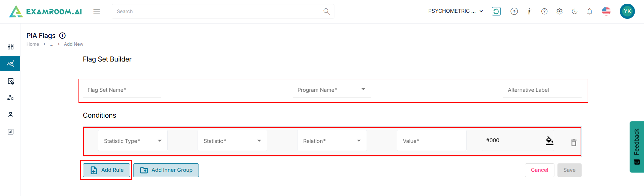Open the Program Name dropdown
Screen dimensions: 644x196
pyautogui.click(x=331, y=90)
